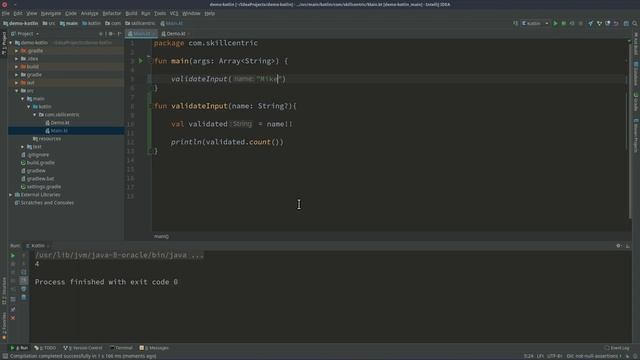The image size is (640, 360).
Task: Click the Build project hammer icon
Action: [516, 24]
